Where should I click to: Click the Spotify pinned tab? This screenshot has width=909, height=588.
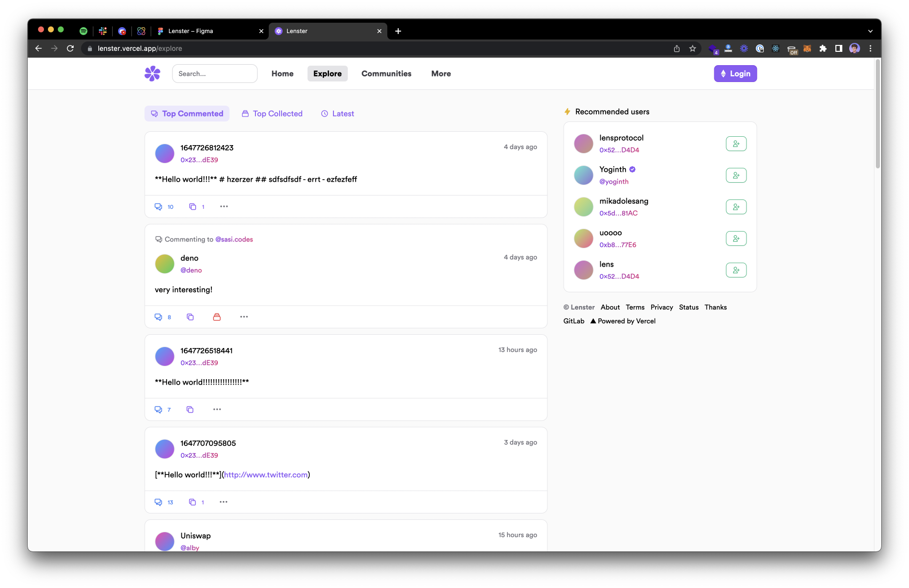83,31
